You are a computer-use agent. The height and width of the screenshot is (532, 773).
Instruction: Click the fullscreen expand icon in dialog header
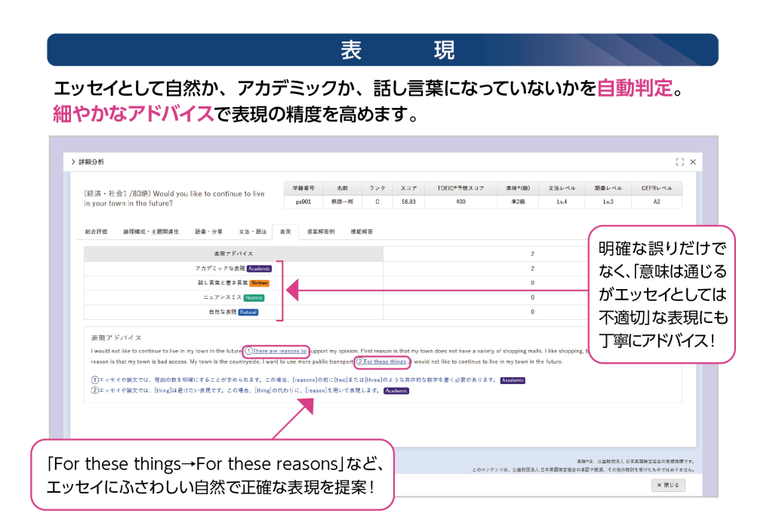[679, 161]
